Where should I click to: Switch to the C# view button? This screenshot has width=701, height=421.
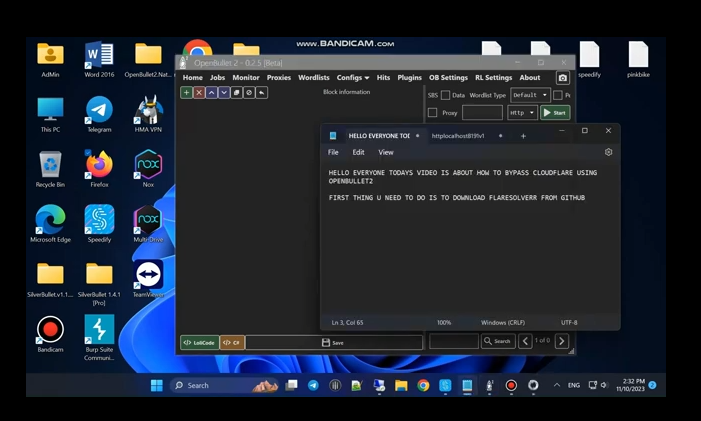(x=232, y=342)
